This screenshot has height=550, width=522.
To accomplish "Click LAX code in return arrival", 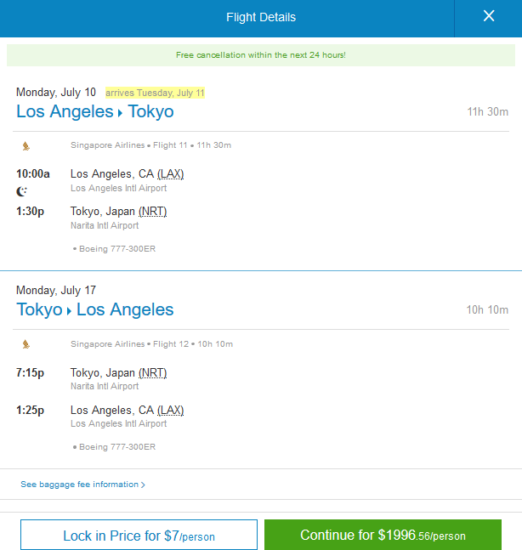I will coord(170,410).
